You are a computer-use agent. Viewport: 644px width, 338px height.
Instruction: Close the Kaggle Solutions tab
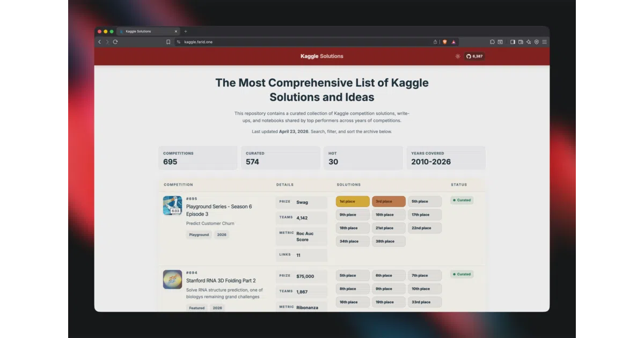[x=175, y=32]
